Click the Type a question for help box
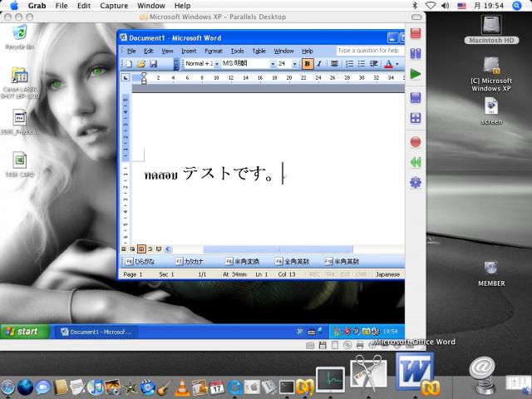532x399 pixels. [370, 51]
